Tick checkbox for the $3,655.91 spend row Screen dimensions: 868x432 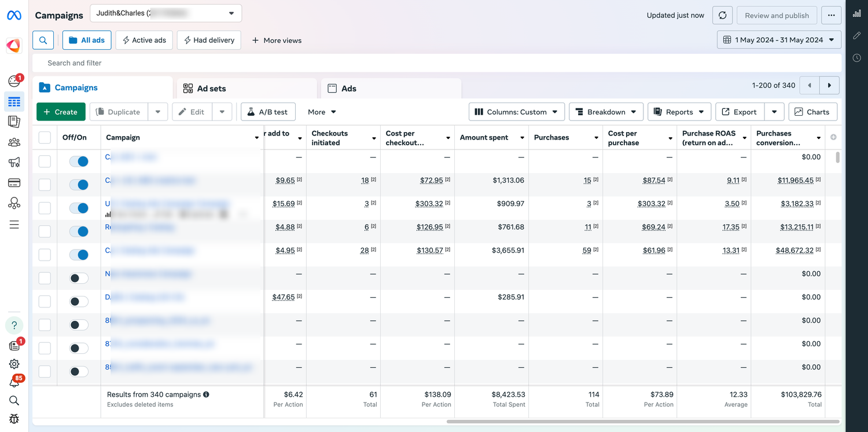(45, 255)
